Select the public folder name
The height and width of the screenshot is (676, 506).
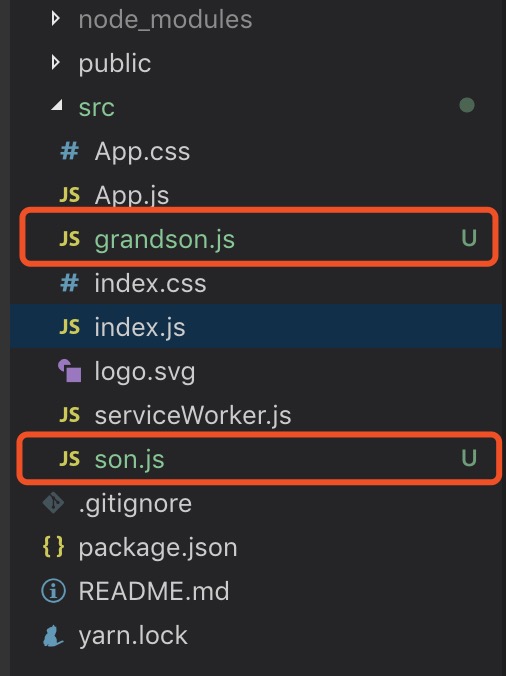click(115, 64)
